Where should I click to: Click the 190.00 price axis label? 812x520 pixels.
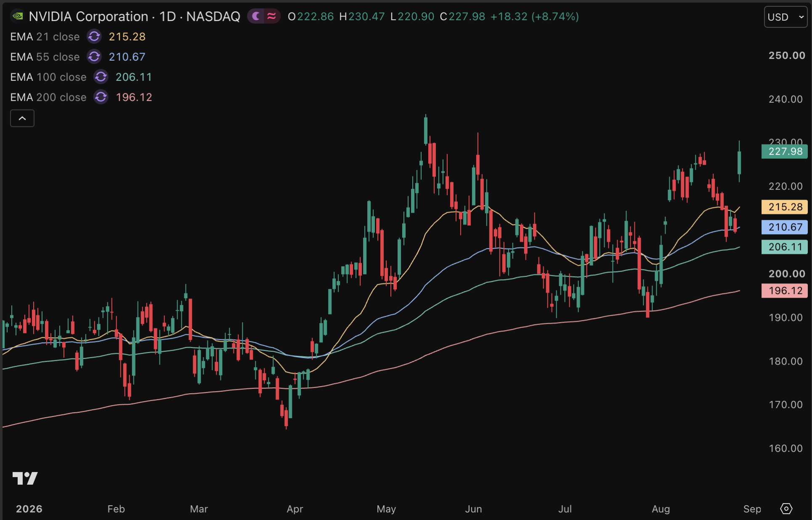point(785,317)
